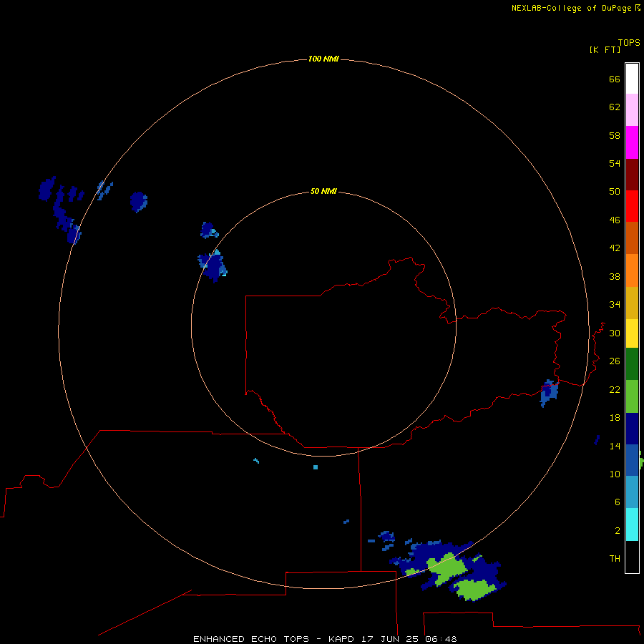The image size is (644, 644).
Task: Click the white color swatch above 66
Action: [632, 79]
